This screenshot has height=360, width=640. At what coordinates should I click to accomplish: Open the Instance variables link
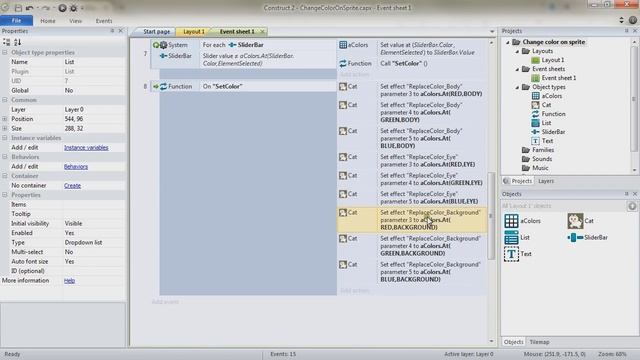(86, 147)
